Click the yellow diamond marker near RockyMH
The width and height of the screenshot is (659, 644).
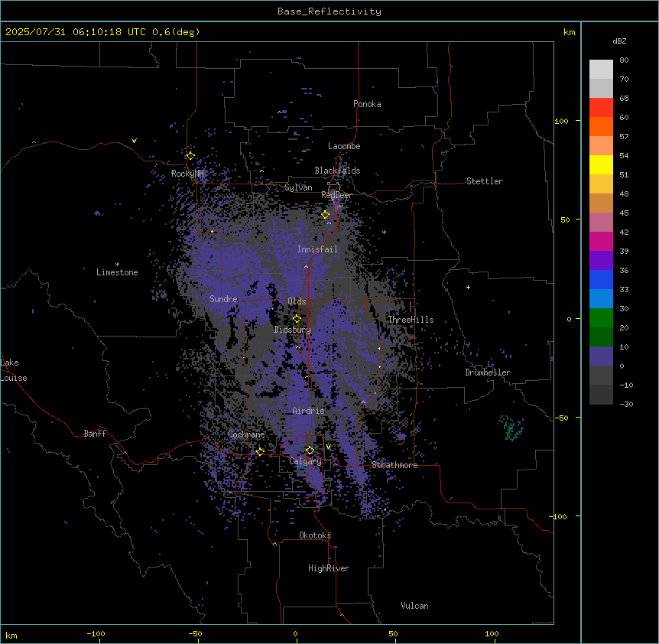pos(190,155)
